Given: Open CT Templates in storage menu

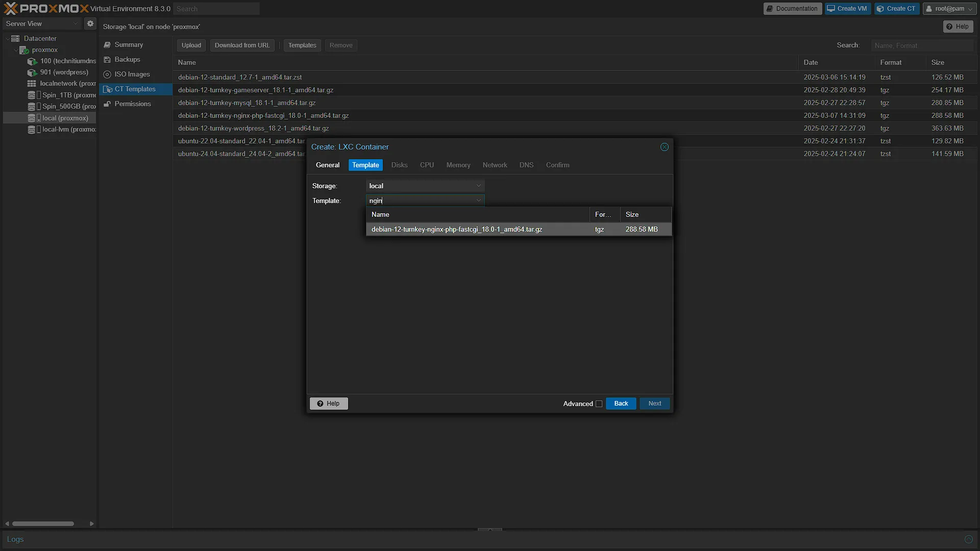Looking at the screenshot, I should coord(136,89).
